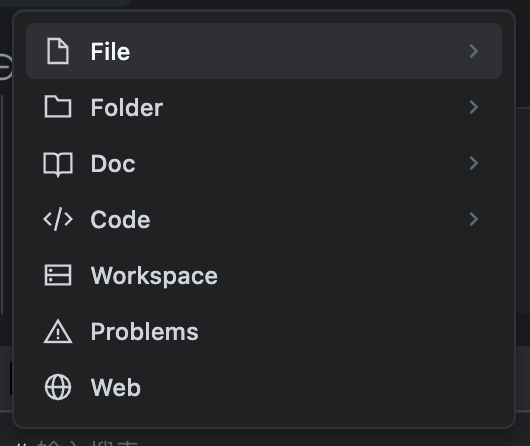
Task: Select the Problems context option
Action: [264, 332]
